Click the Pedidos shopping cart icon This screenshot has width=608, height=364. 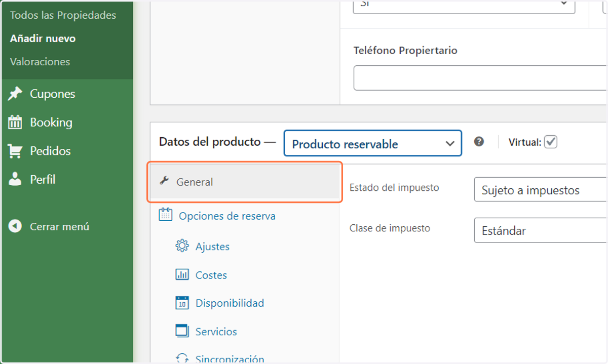(15, 151)
